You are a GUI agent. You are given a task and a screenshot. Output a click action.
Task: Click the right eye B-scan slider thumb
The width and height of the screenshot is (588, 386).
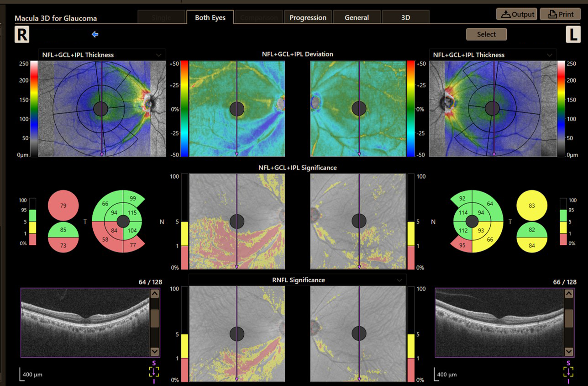(154, 318)
